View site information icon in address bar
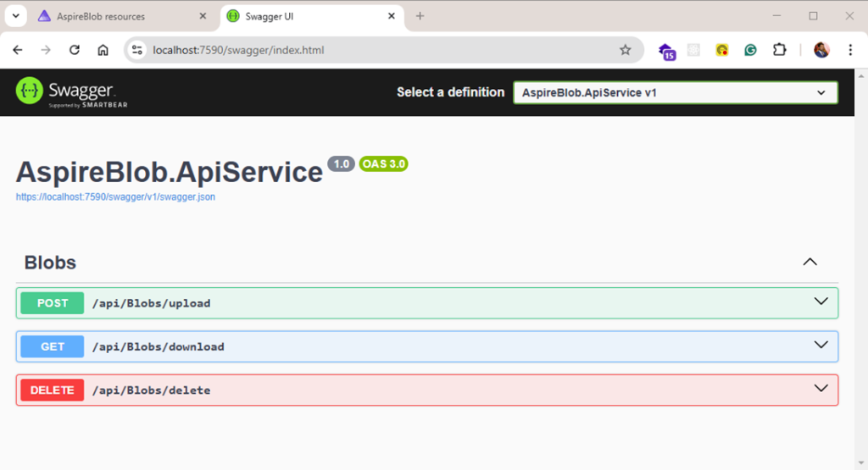The image size is (868, 470). (136, 50)
